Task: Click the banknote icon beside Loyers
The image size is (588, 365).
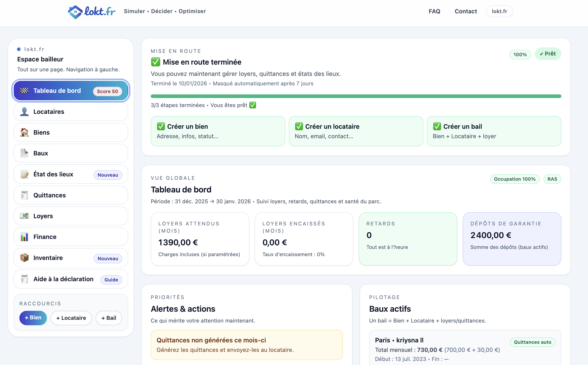Action: 24,216
